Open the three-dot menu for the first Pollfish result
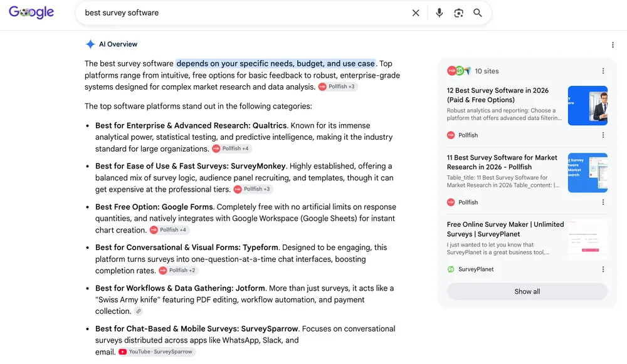 [603, 135]
